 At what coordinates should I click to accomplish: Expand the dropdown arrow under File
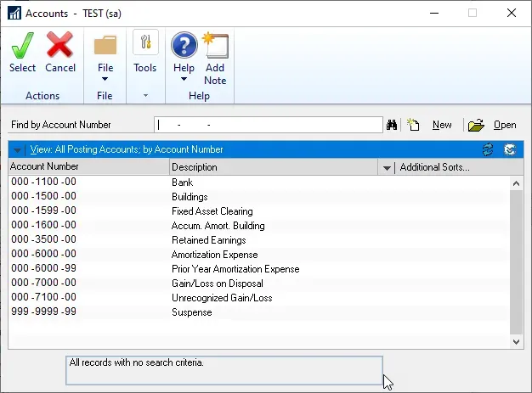click(x=105, y=79)
